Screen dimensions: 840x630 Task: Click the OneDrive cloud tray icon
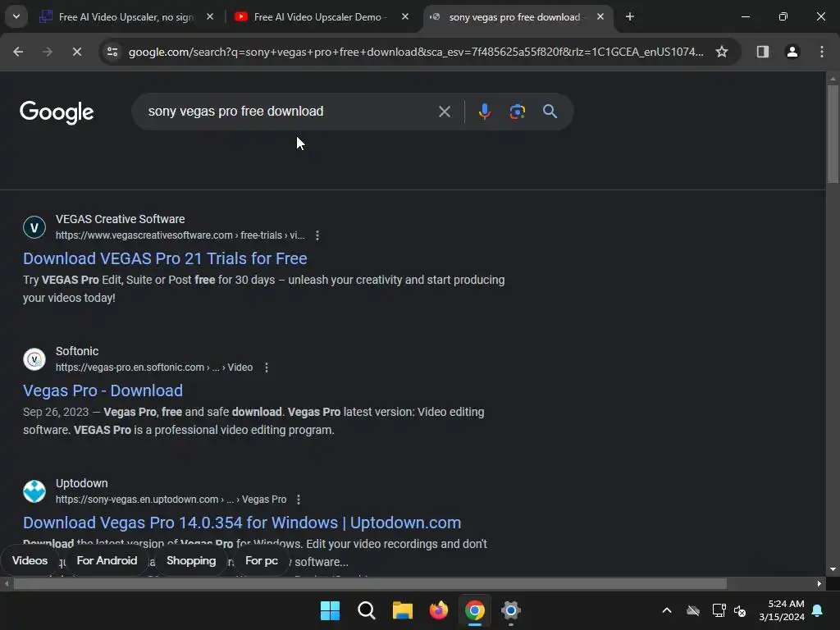693,610
